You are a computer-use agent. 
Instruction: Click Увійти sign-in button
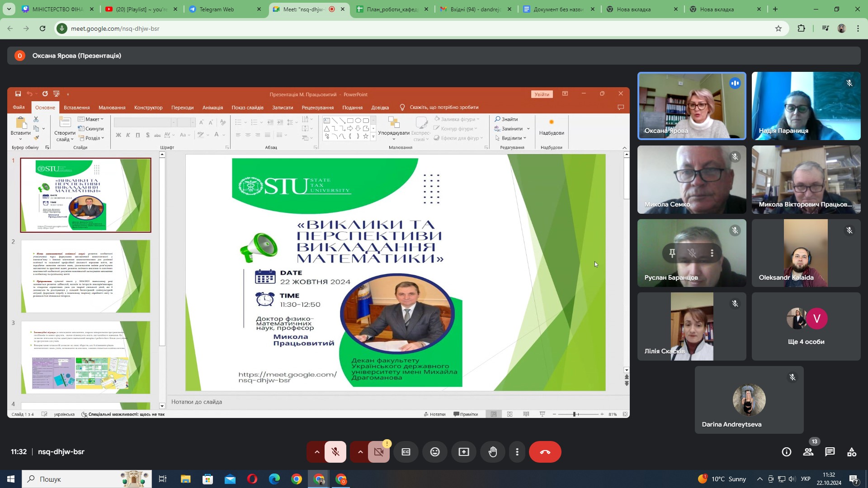pos(542,94)
